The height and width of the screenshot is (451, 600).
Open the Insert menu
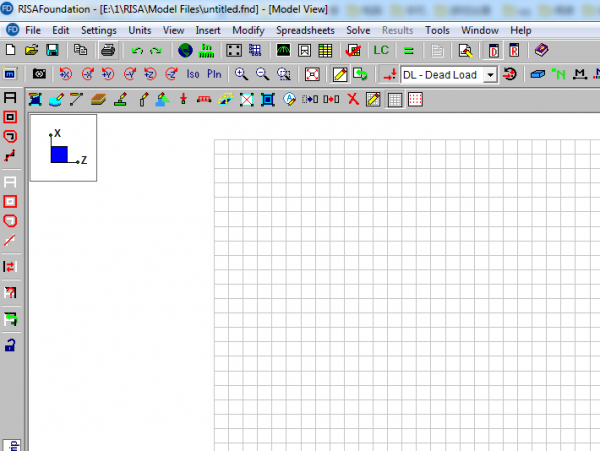click(208, 30)
